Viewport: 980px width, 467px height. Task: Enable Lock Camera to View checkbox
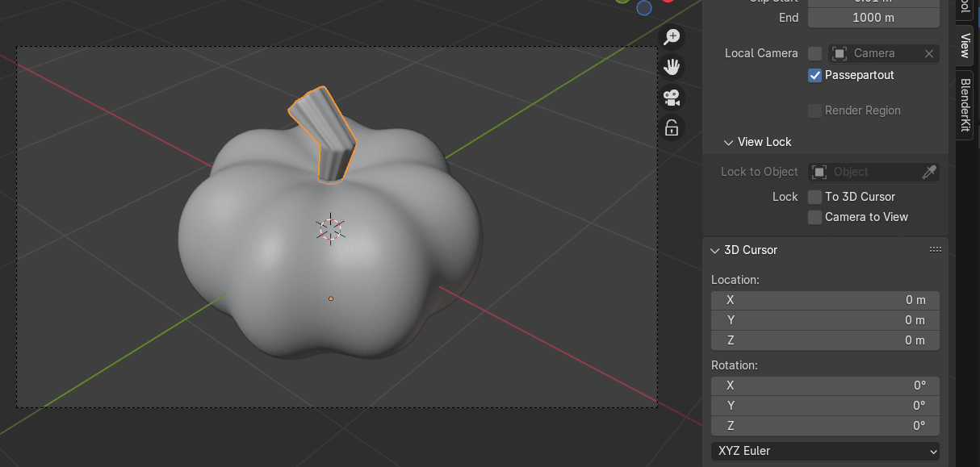click(815, 217)
